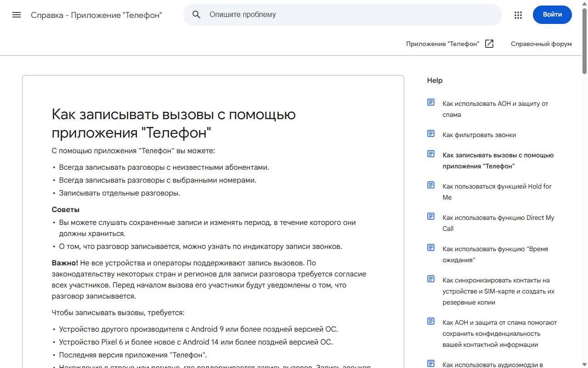Open Как использовать функцию "Время ожидания"
588x368 pixels.
495,254
